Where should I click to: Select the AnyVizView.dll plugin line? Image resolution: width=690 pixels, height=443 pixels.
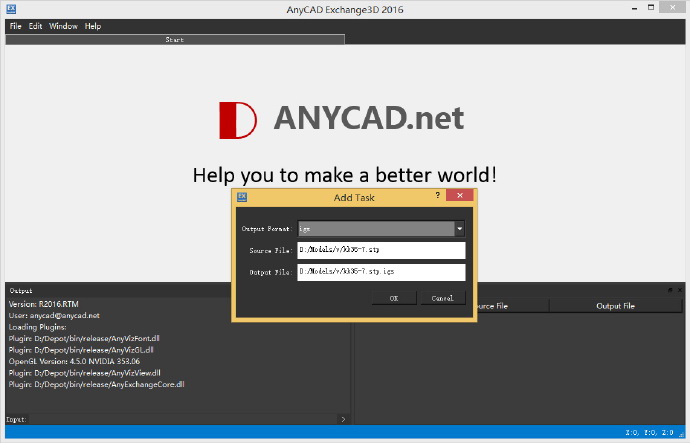tap(84, 373)
